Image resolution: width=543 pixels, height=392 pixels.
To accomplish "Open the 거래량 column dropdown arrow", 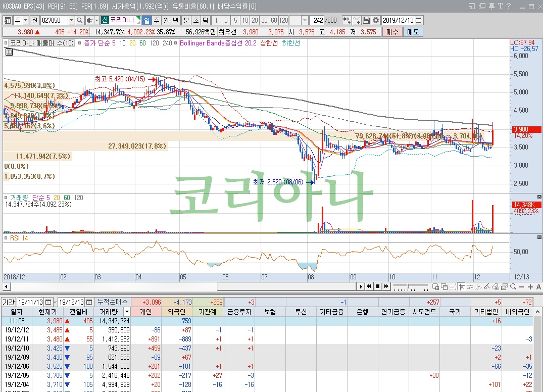I will [127, 312].
